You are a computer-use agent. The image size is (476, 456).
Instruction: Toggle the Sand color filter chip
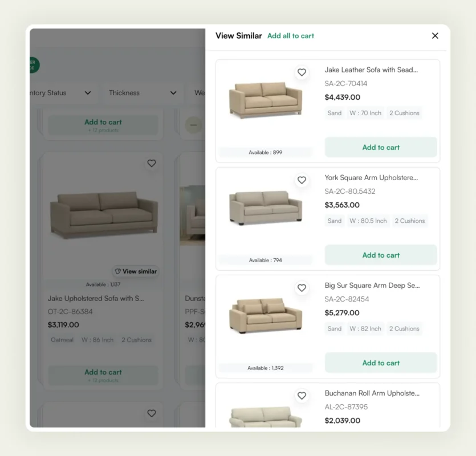[x=334, y=113]
